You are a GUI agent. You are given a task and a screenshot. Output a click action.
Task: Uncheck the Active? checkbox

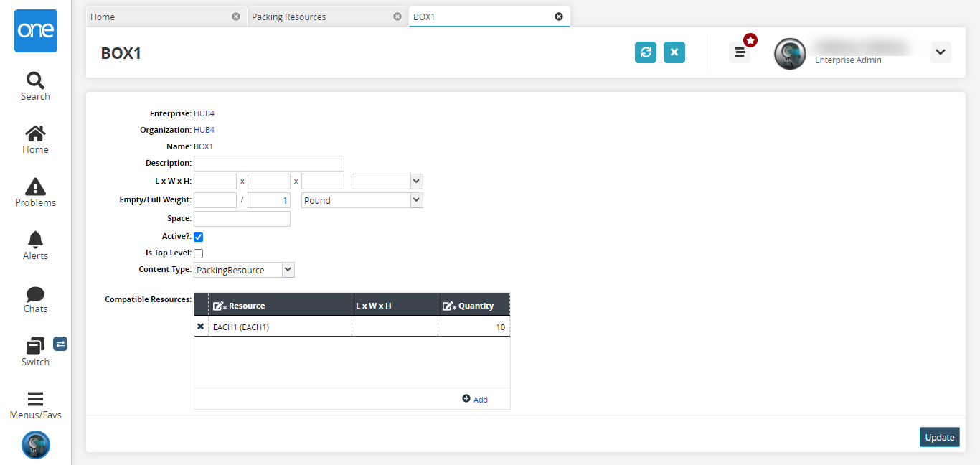[199, 237]
